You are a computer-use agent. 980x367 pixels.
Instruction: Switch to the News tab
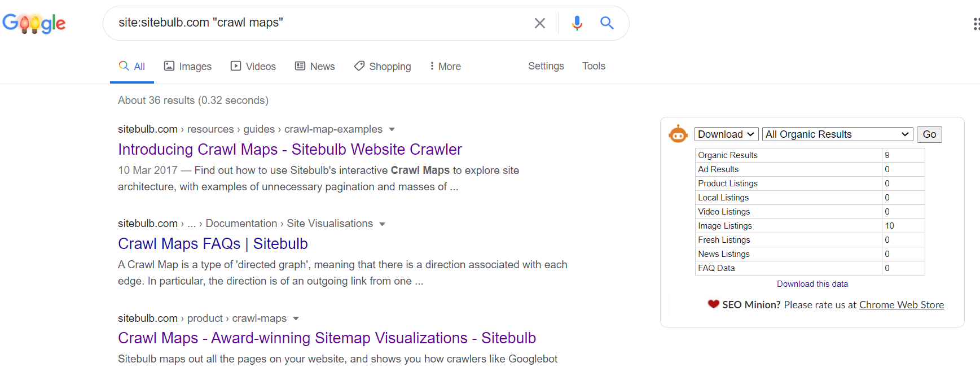[315, 66]
